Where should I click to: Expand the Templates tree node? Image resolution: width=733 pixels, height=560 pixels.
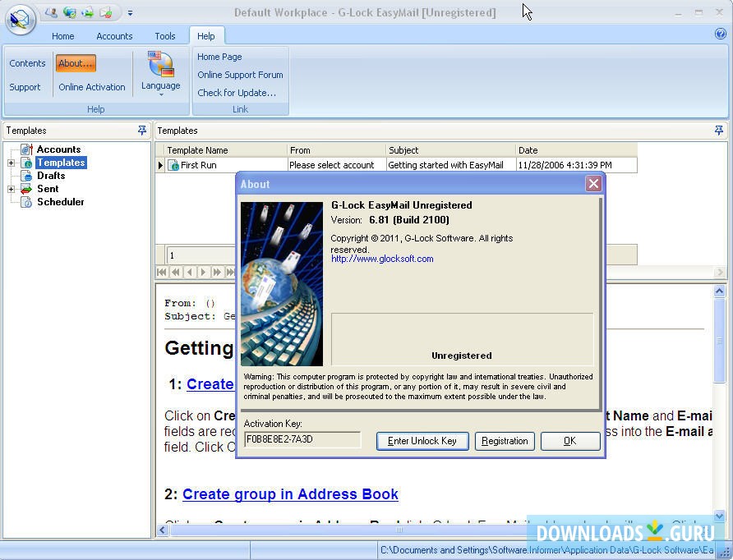[12, 162]
